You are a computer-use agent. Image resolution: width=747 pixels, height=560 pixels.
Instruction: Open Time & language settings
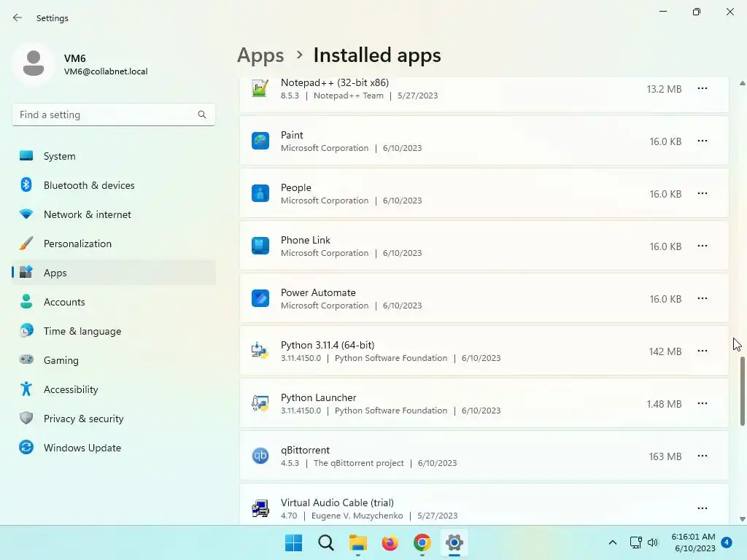point(114,331)
